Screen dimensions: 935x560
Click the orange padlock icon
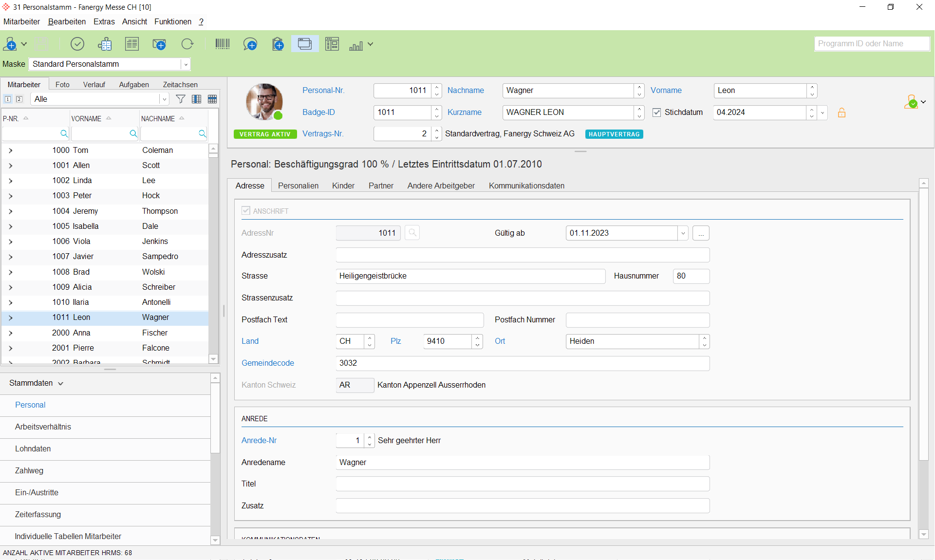tap(841, 112)
